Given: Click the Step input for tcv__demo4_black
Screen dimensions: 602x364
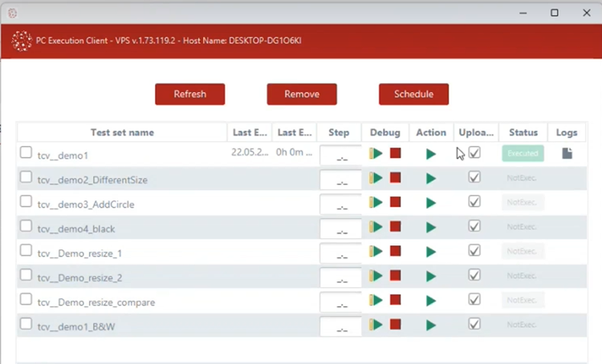Looking at the screenshot, I should (x=340, y=229).
